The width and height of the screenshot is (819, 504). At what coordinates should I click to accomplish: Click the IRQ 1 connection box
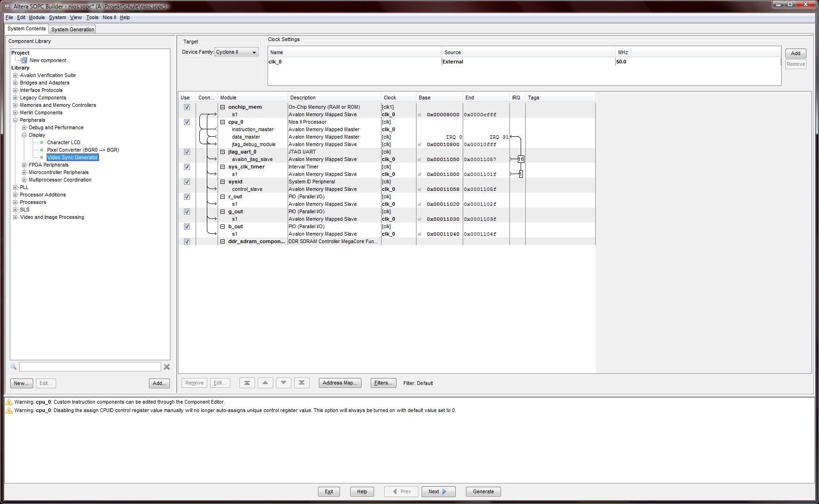(521, 174)
